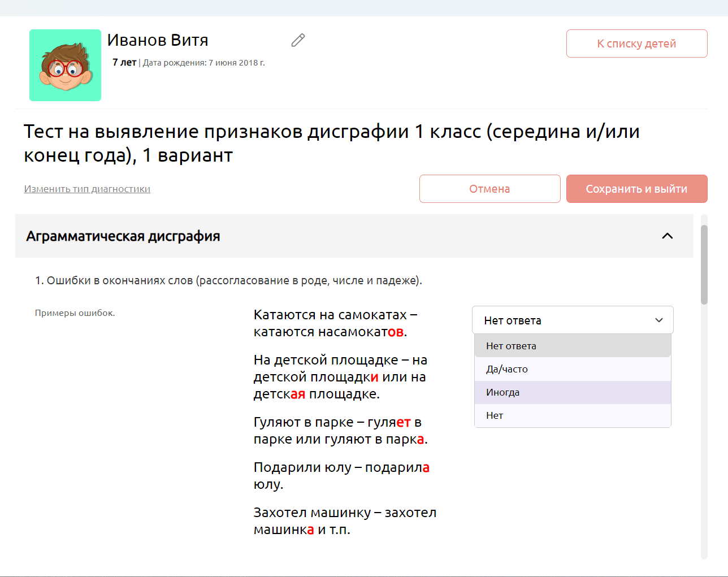Click question 1 «Ошибки в окончаниях слов» text

[228, 281]
